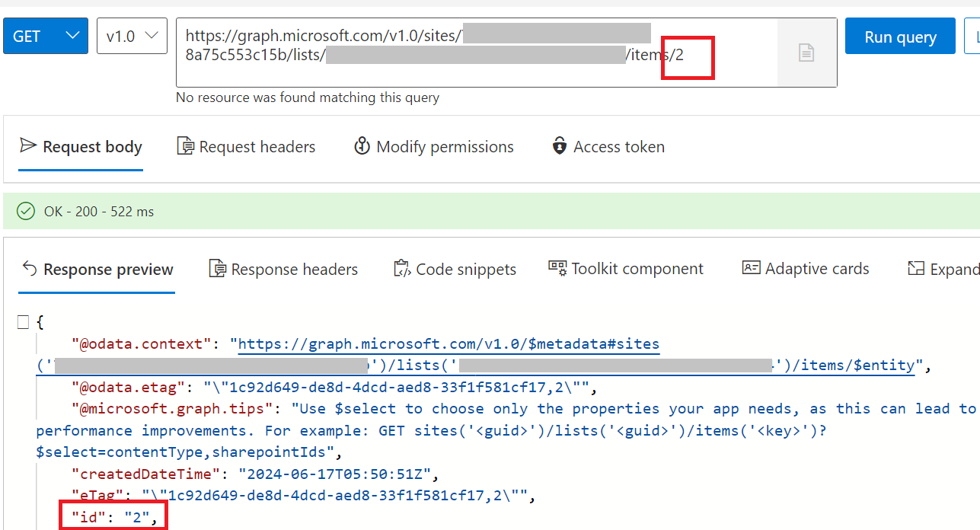The height and width of the screenshot is (530, 980).
Task: Click the Modify permissions shield icon
Action: [362, 146]
